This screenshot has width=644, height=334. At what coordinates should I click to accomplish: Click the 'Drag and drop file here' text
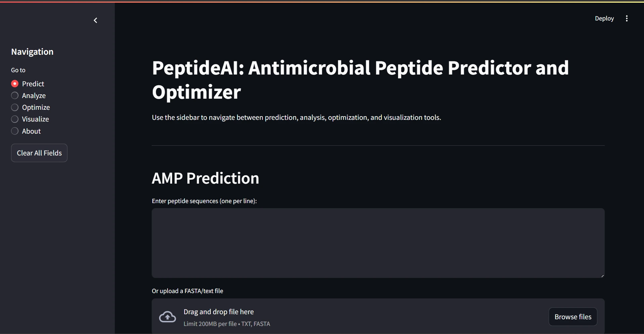tap(218, 312)
